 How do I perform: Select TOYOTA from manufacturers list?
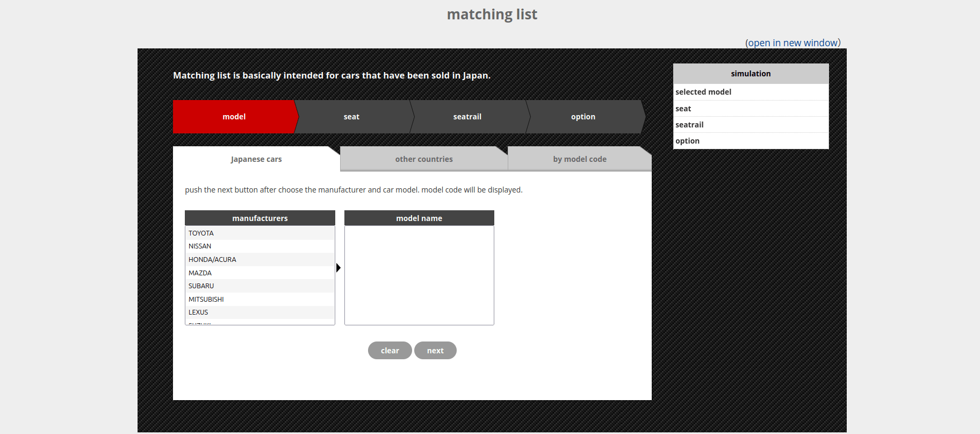pyautogui.click(x=201, y=233)
